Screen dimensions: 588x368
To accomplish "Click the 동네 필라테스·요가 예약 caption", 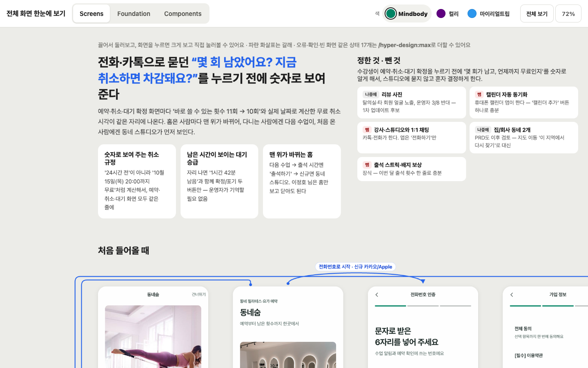I will (258, 301).
